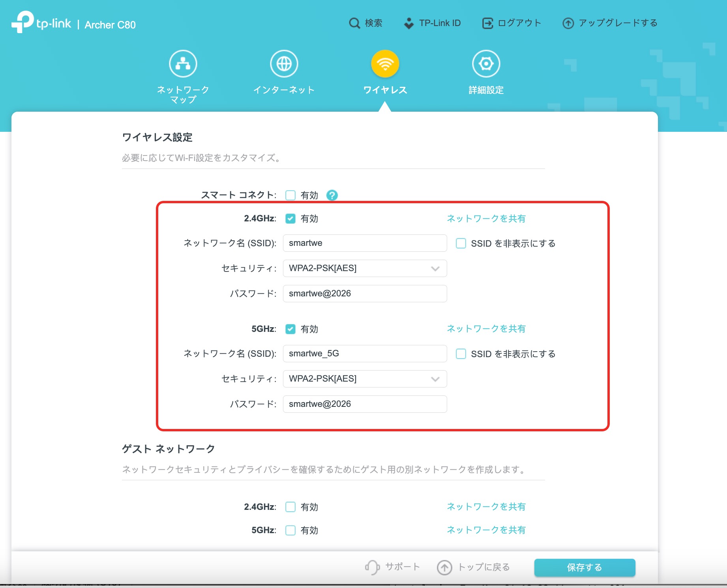Uncheck the main 2.4GHz enable checkbox
Viewport: 727px width, 588px height.
(290, 219)
